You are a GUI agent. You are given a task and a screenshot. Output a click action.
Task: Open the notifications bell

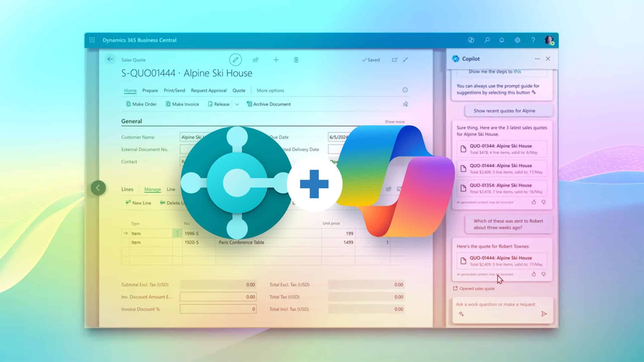point(502,40)
